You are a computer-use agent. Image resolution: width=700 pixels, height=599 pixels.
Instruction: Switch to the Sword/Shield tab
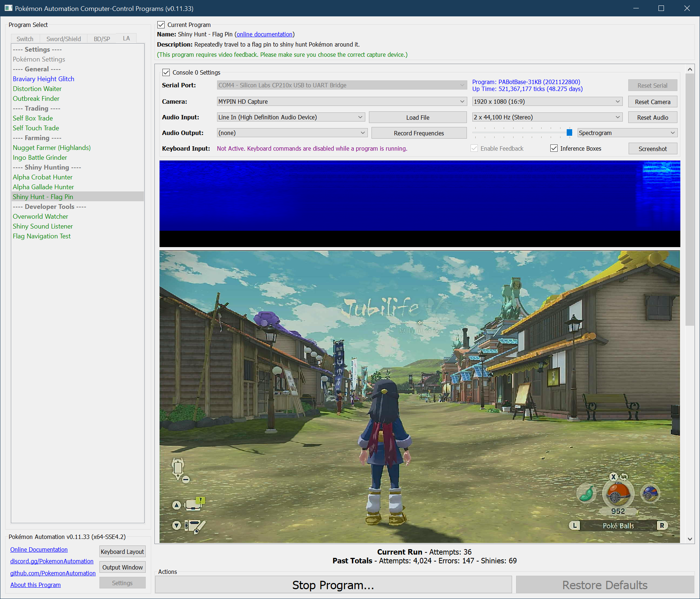pos(63,39)
